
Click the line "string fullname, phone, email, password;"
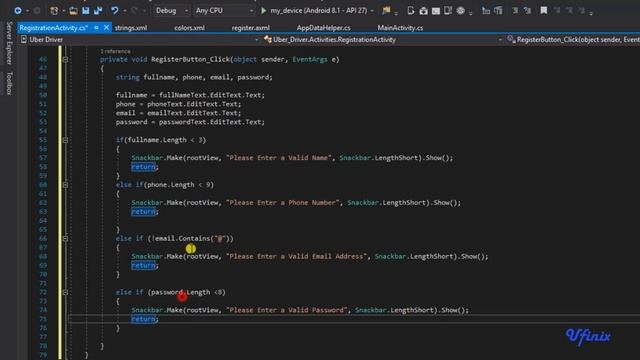pos(194,77)
